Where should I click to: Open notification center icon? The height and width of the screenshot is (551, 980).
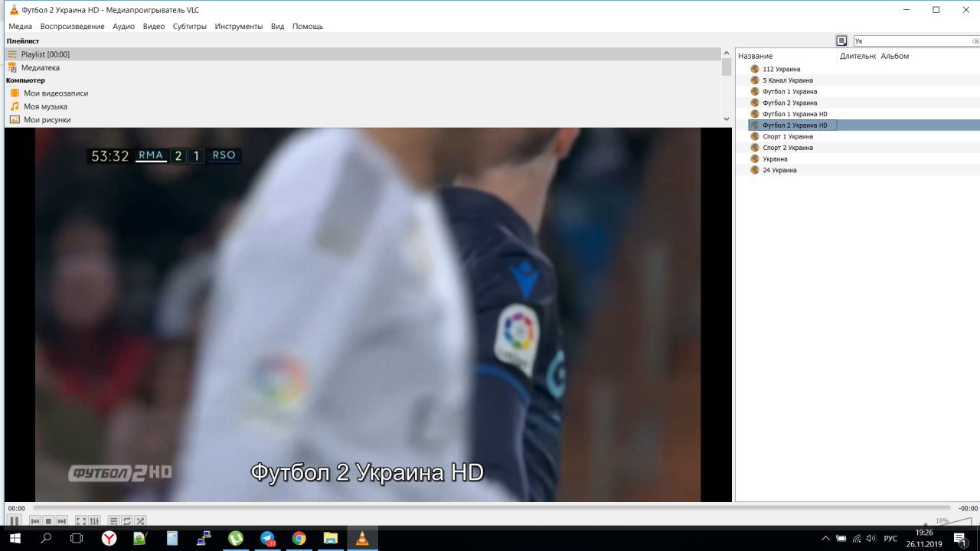tap(959, 539)
